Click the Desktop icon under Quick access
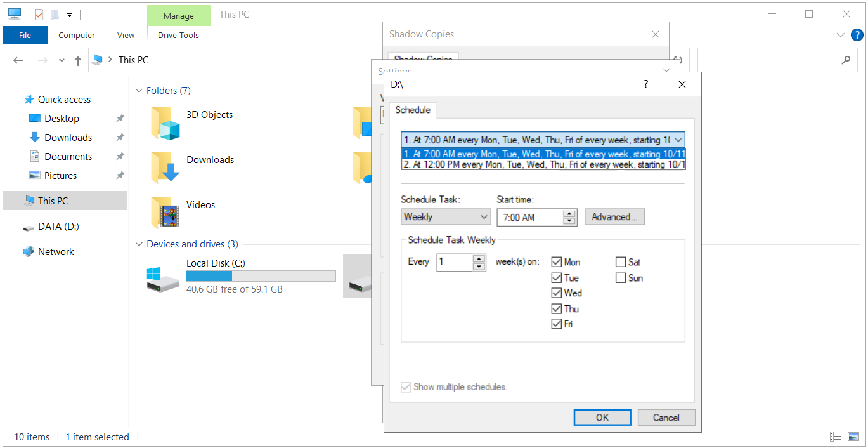The height and width of the screenshot is (448, 868). pyautogui.click(x=35, y=119)
